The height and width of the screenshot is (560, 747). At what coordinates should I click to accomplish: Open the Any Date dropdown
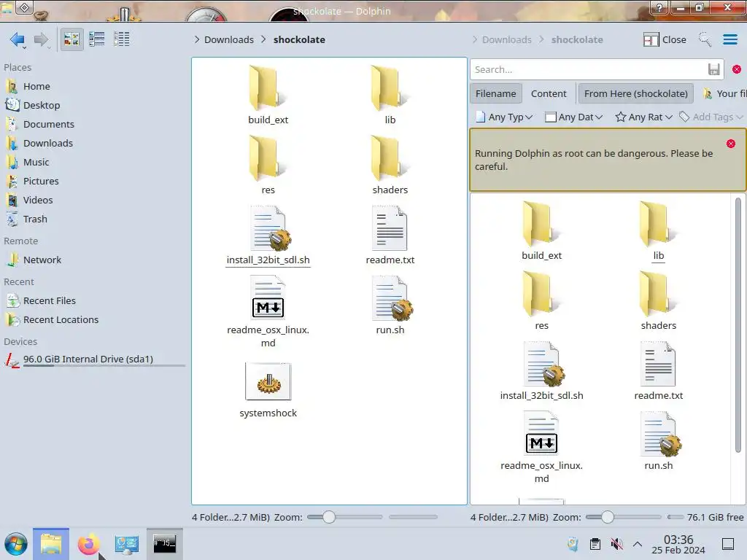[x=574, y=117]
